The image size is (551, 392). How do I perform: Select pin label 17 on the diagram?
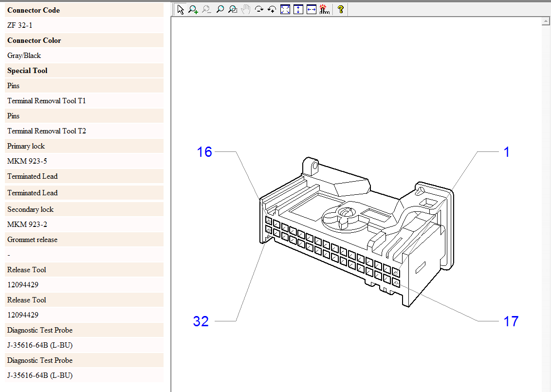pos(511,321)
